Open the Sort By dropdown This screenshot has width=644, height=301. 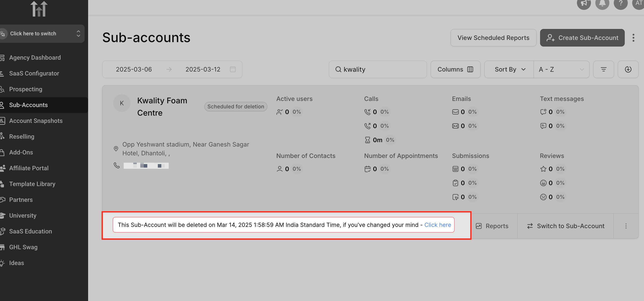[x=509, y=69]
